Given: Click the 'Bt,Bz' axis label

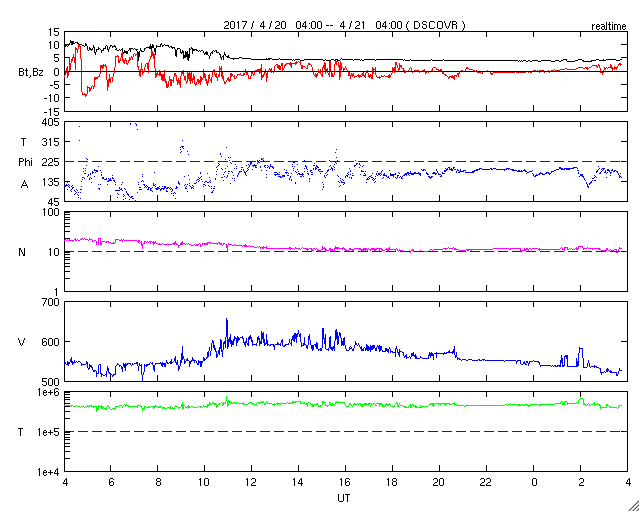Looking at the screenshot, I should [x=31, y=72].
